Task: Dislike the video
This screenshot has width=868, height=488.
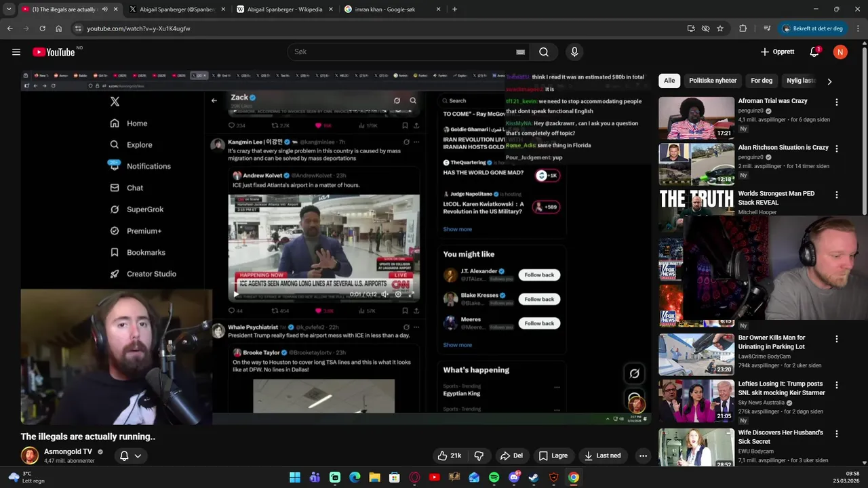Action: pos(479,455)
